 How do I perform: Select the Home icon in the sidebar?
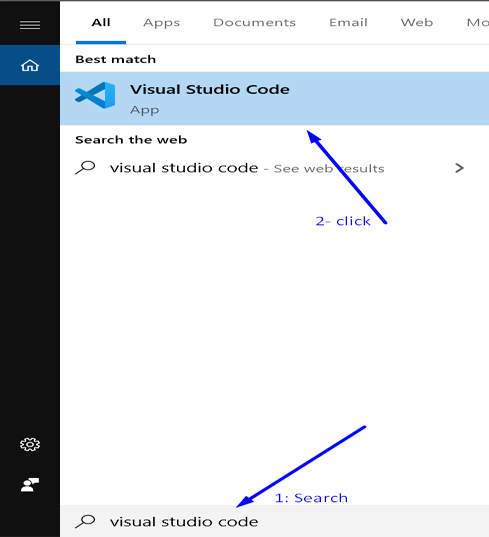[x=30, y=65]
